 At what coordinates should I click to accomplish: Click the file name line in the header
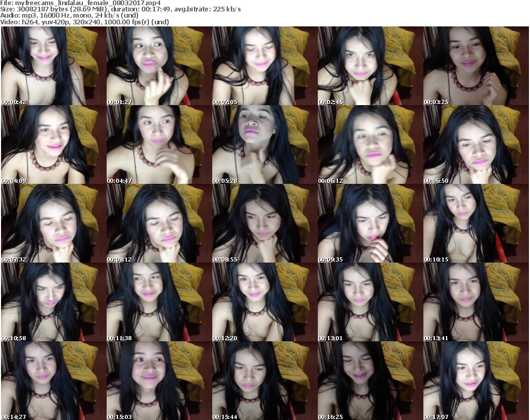(x=80, y=3)
